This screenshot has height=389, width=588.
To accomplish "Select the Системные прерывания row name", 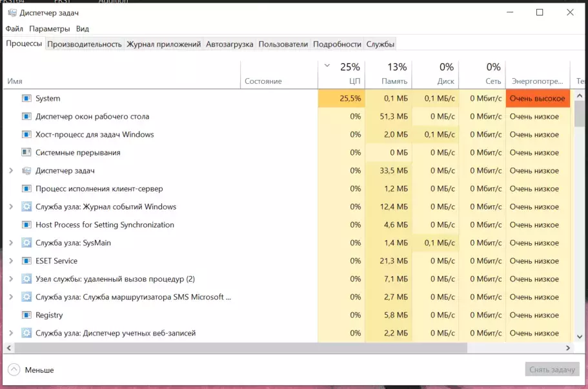I will tap(78, 152).
